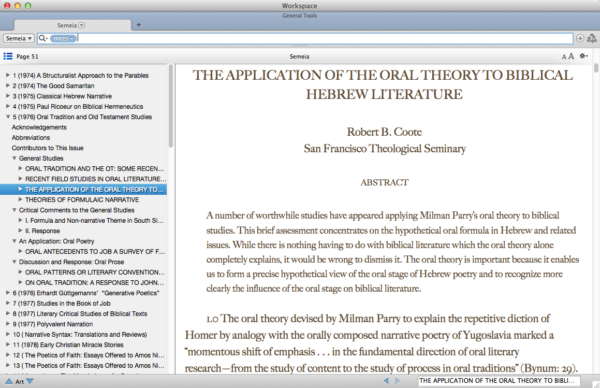This screenshot has height=388, width=600.
Task: Click the up triangle beside Art
Action: [x=8, y=381]
